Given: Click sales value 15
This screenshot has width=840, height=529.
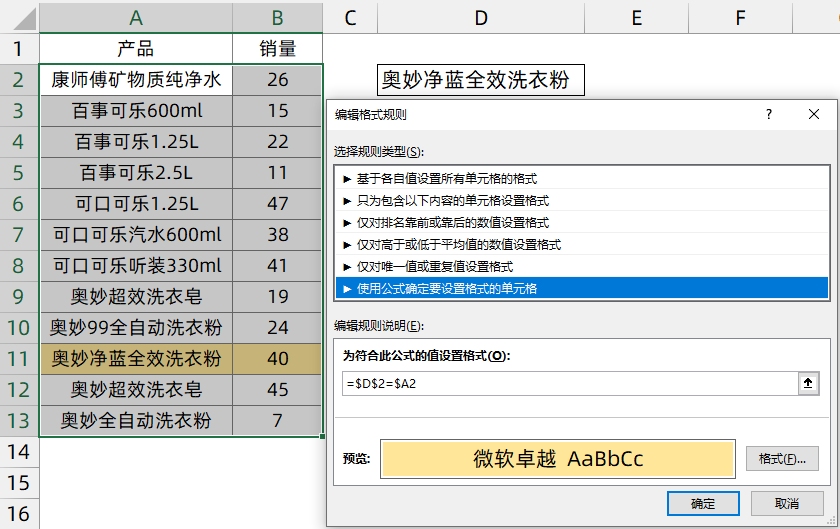Looking at the screenshot, I should [x=278, y=111].
